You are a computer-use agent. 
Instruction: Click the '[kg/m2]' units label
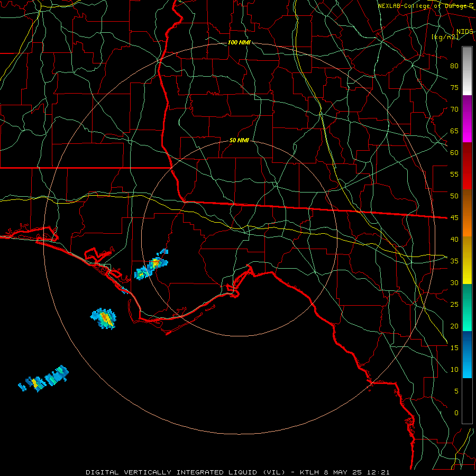pyautogui.click(x=445, y=37)
